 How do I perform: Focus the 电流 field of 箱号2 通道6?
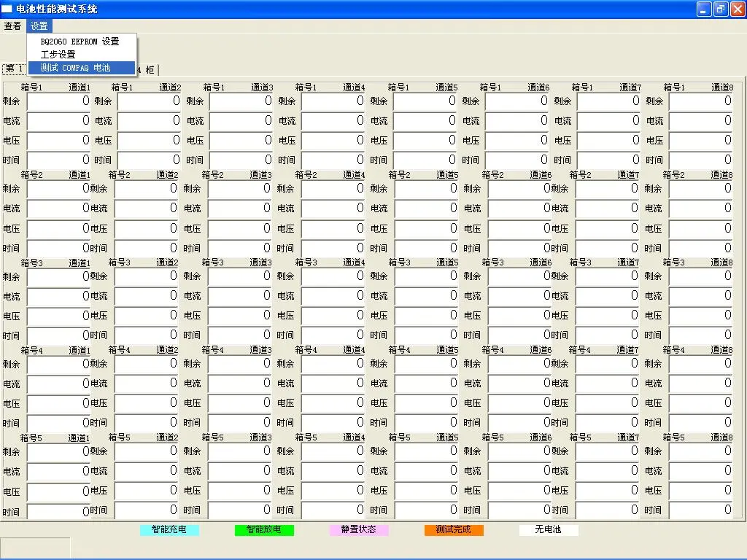tap(519, 208)
